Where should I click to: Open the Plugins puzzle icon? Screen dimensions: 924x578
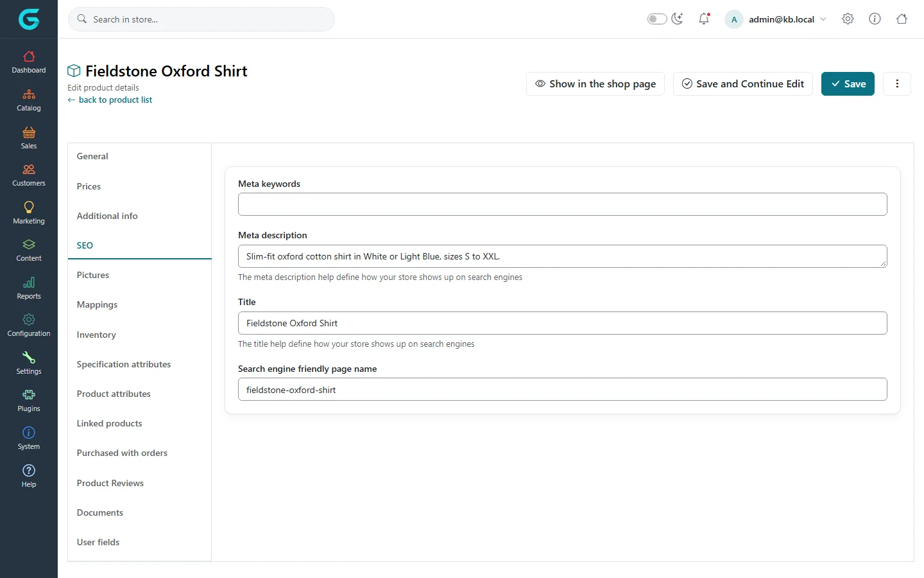click(29, 395)
